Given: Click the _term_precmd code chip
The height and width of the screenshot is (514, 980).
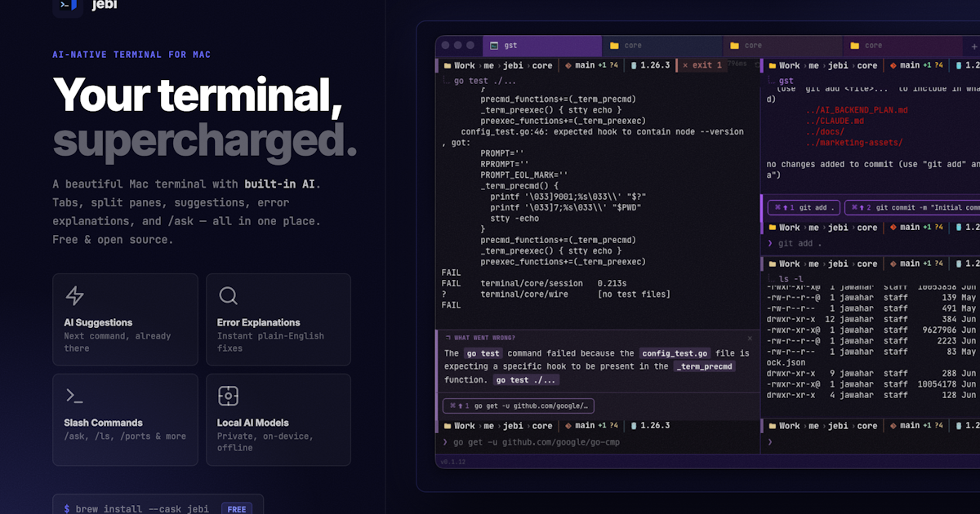Looking at the screenshot, I should click(705, 367).
